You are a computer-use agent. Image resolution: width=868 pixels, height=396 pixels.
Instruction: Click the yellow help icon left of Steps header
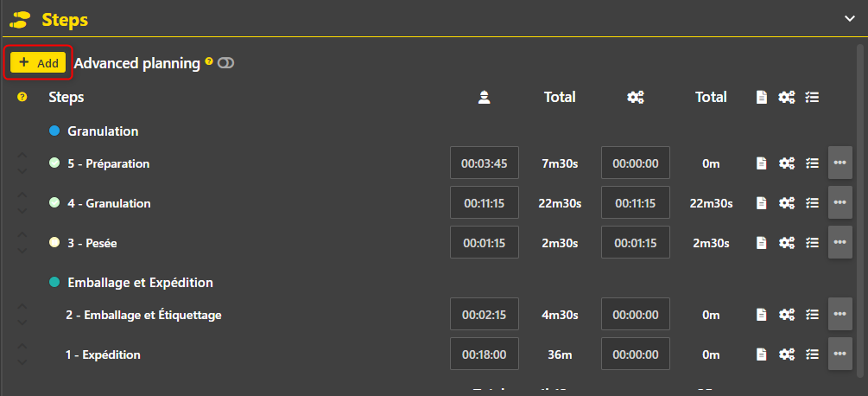pyautogui.click(x=22, y=97)
